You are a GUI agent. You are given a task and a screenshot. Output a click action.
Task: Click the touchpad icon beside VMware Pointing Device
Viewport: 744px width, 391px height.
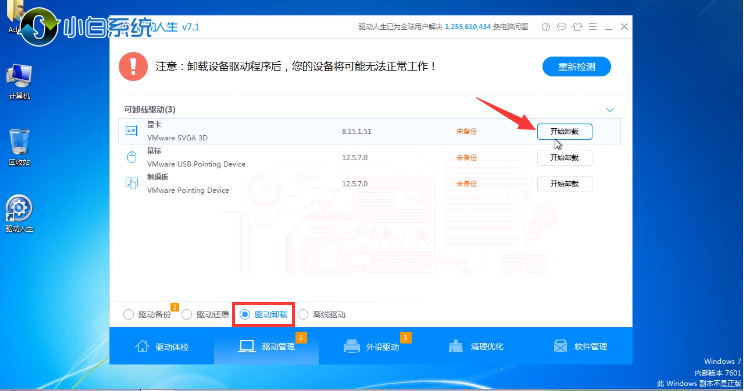pyautogui.click(x=131, y=183)
